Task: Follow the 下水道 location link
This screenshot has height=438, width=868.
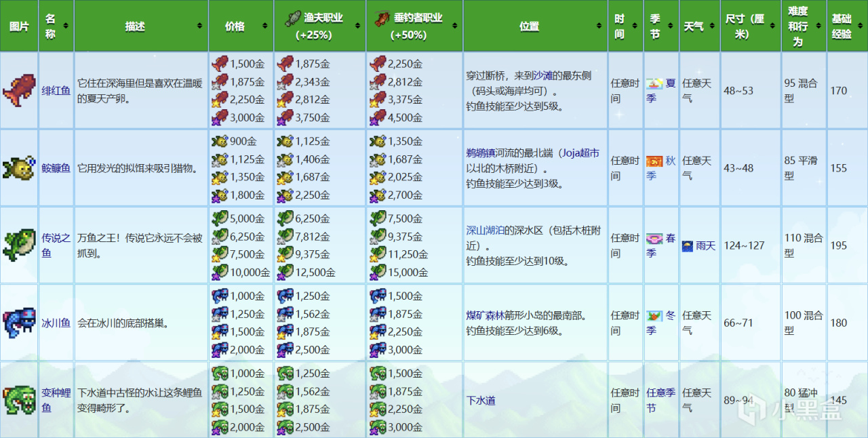Action: [480, 400]
